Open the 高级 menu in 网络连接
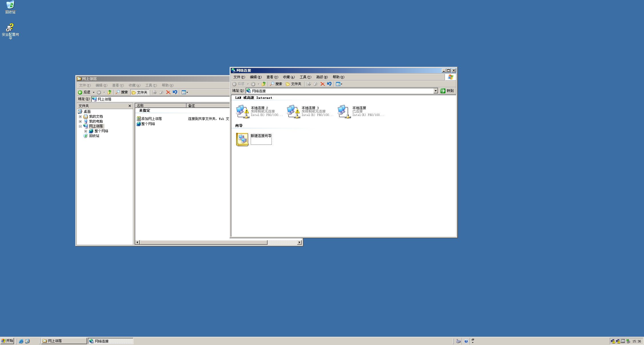The image size is (644, 345). (322, 77)
